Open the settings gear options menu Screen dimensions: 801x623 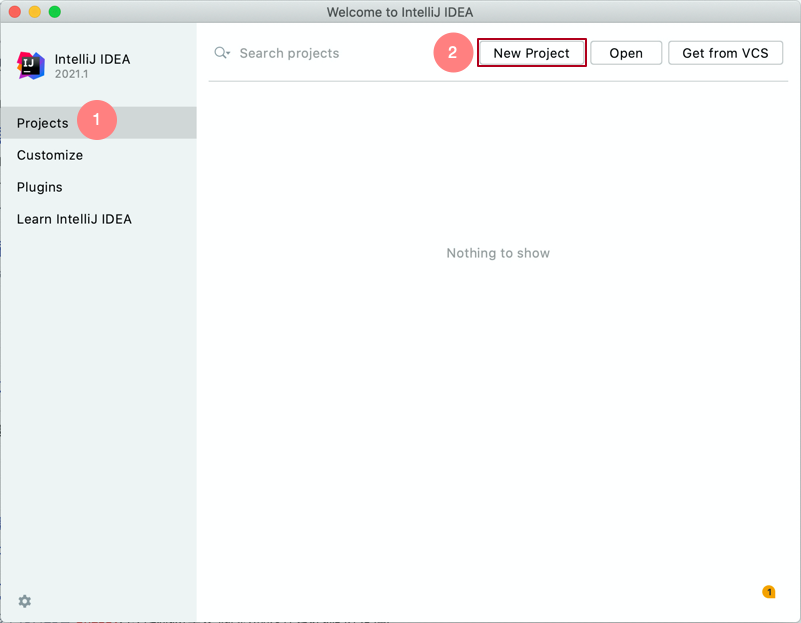[x=25, y=601]
